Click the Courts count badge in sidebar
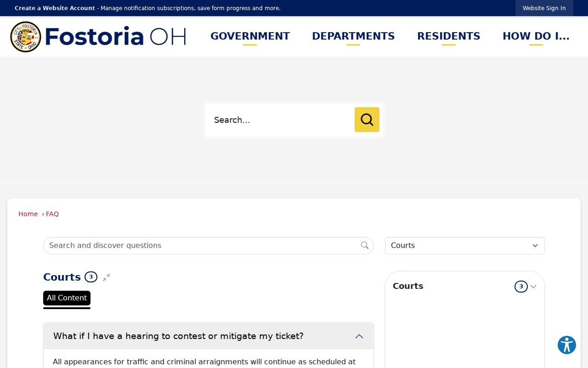Screen dimensions: 588x368 [521, 287]
